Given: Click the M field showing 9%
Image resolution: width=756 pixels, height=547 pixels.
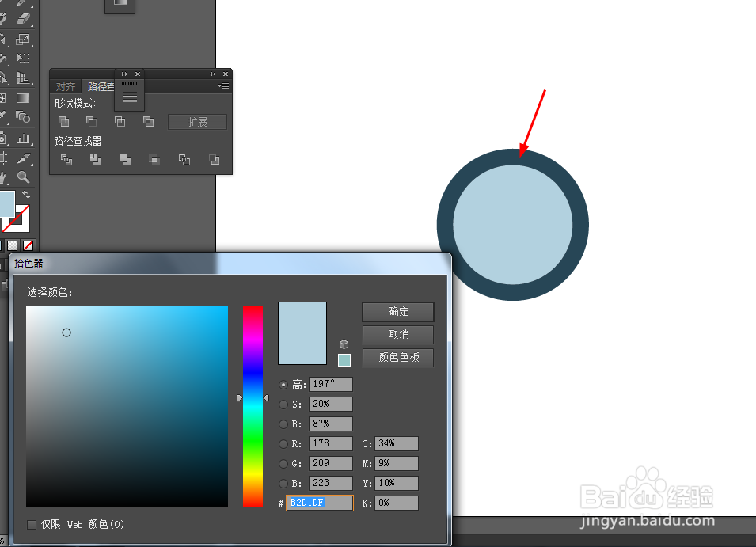Looking at the screenshot, I should (x=397, y=463).
